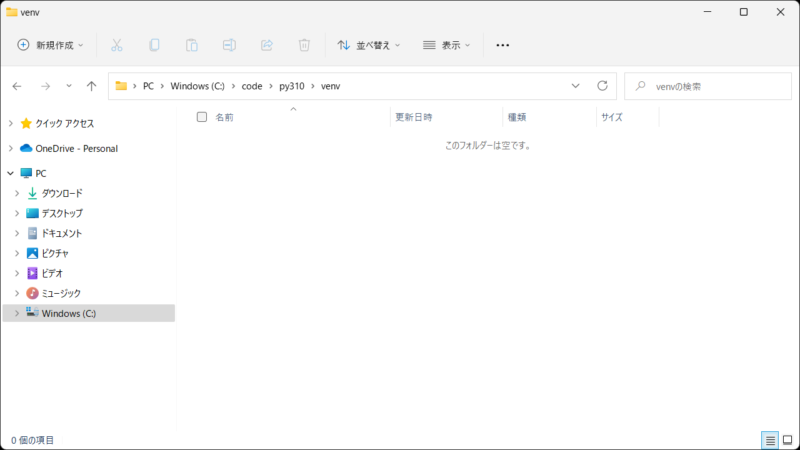Open the three-dots more options menu
Screen dimensions: 800x450
point(502,45)
